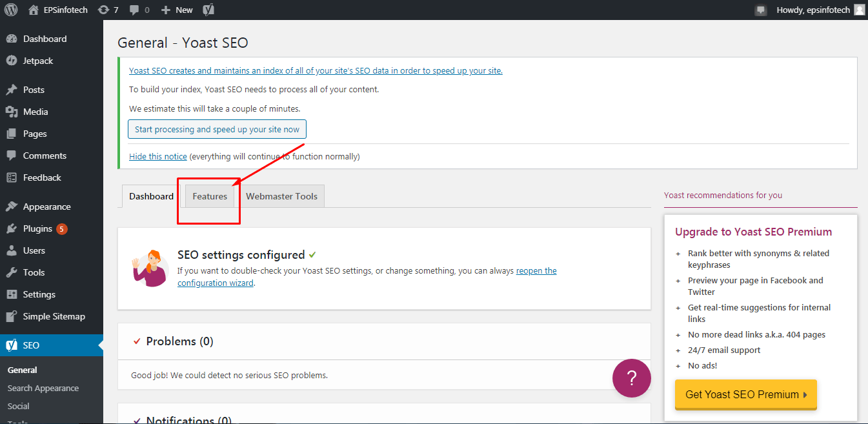Select the General SEO submenu
Screen dimensions: 868x424
pos(23,370)
